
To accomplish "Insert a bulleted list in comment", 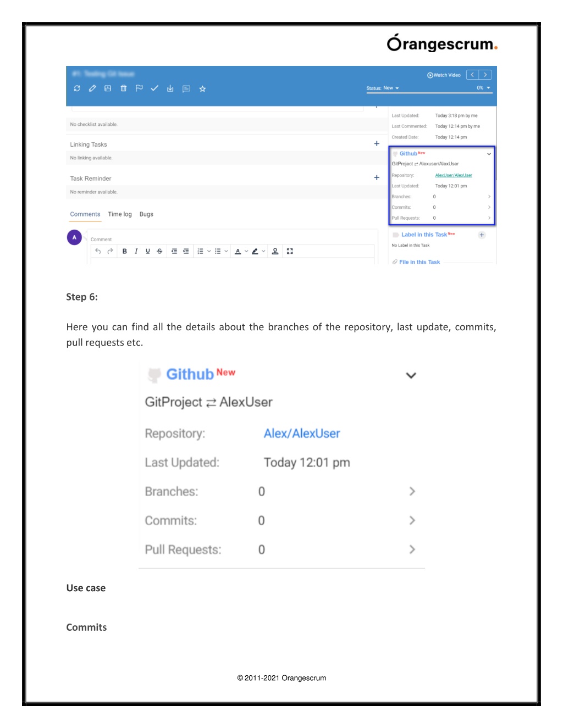I will click(218, 251).
